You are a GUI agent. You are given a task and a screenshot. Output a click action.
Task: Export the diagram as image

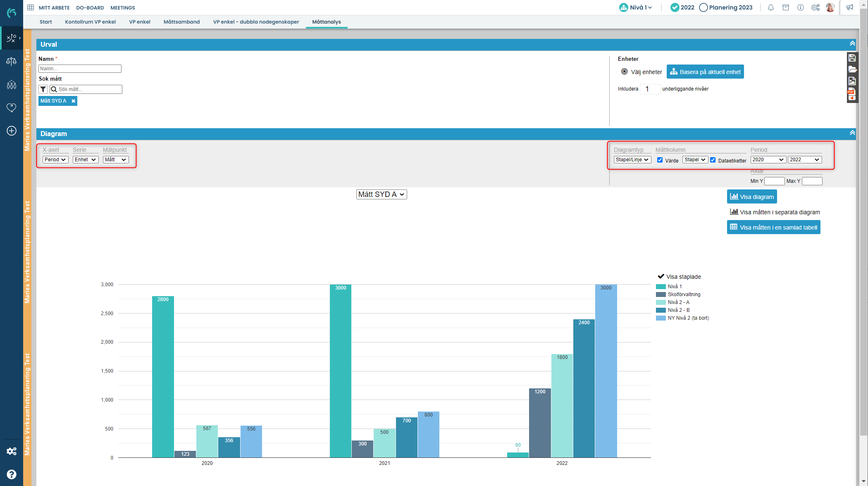coord(852,81)
